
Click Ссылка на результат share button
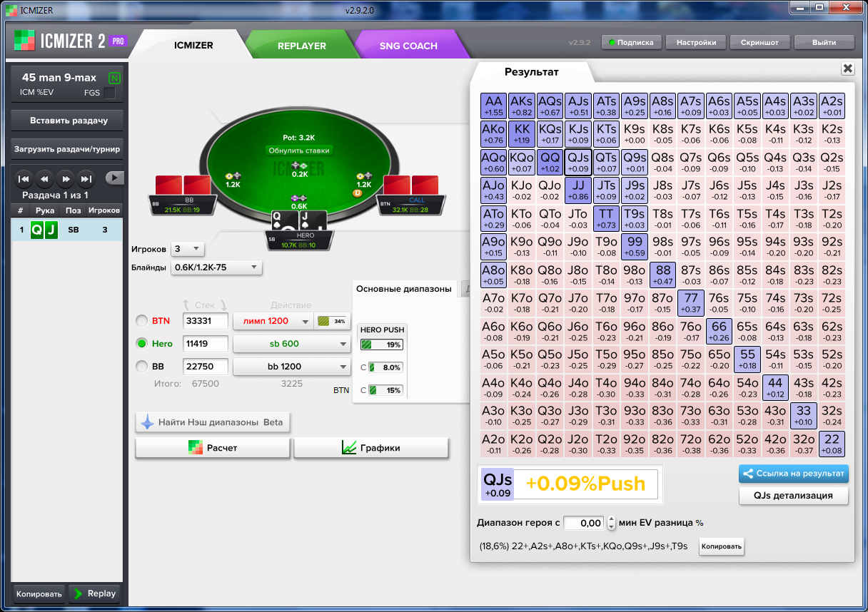click(x=794, y=473)
